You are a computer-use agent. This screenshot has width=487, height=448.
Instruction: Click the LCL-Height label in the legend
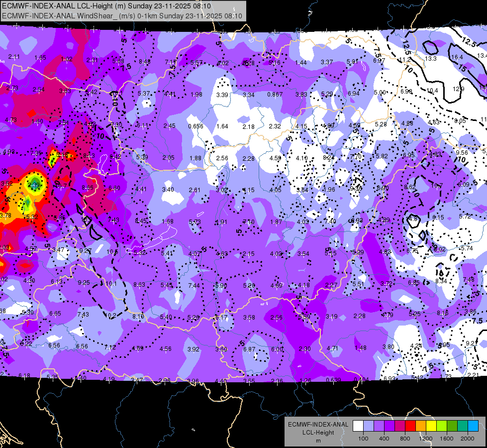tap(318, 433)
